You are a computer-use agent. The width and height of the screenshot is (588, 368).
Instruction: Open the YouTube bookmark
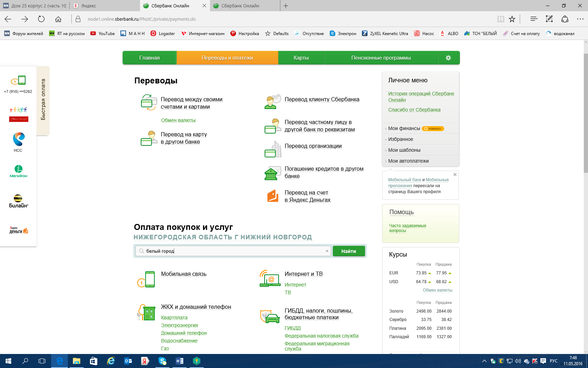(103, 34)
